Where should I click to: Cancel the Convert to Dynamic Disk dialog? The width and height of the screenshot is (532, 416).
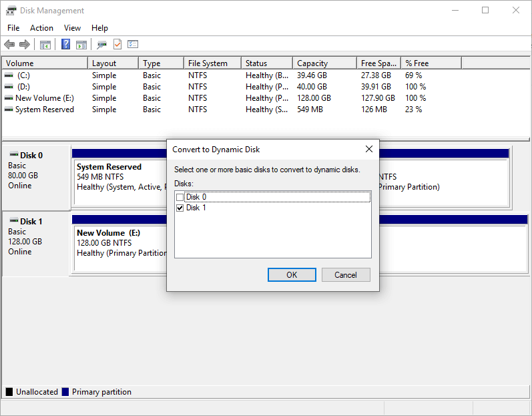click(x=346, y=274)
